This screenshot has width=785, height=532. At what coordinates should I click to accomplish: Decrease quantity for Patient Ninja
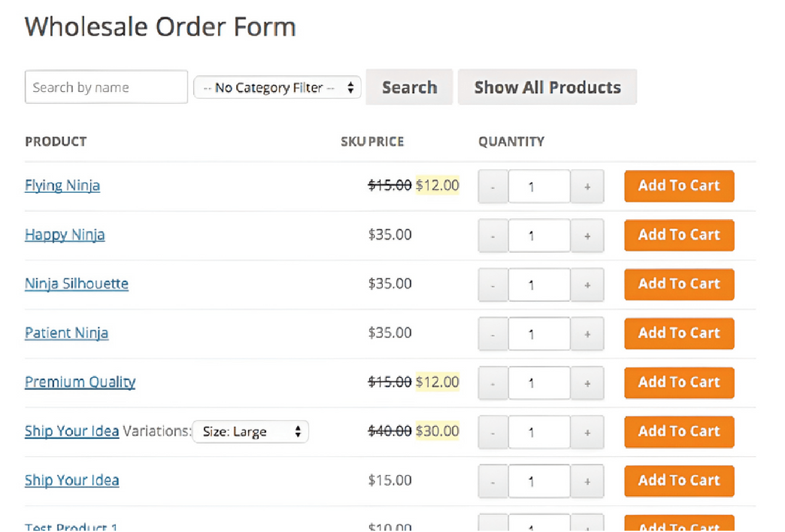[x=493, y=334]
